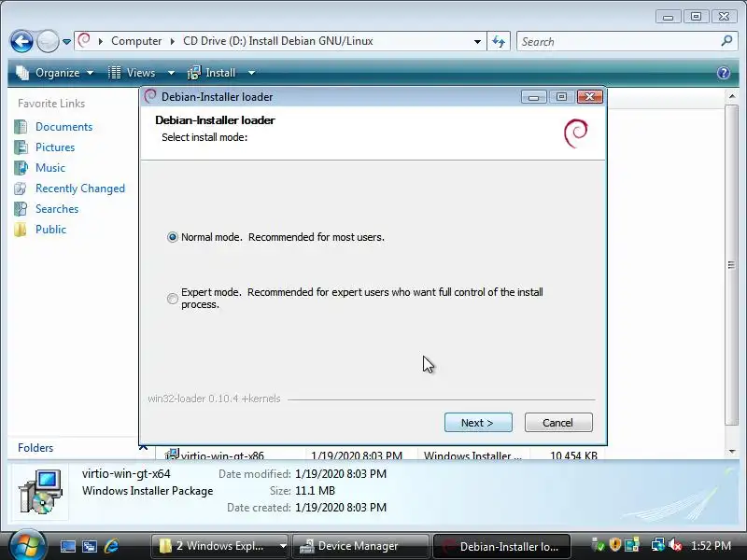747x560 pixels.
Task: Click virtio-win-gt-x64 installer package thumbnail
Action: pyautogui.click(x=40, y=492)
